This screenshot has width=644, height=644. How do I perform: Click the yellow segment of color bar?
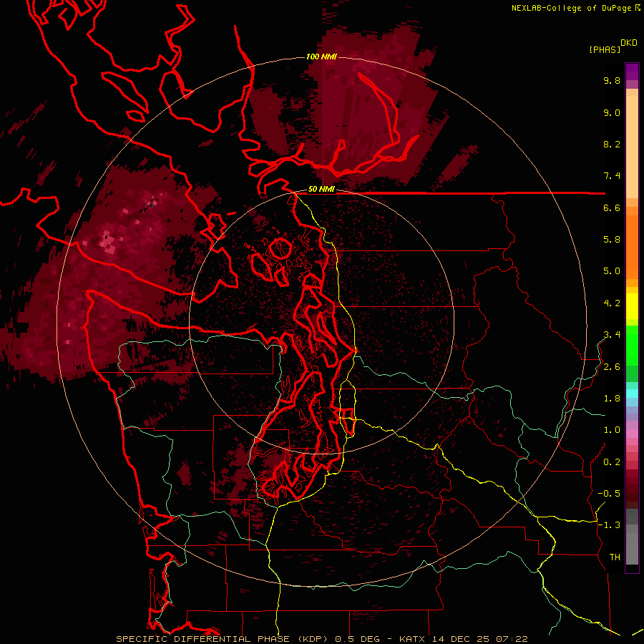(x=632, y=306)
